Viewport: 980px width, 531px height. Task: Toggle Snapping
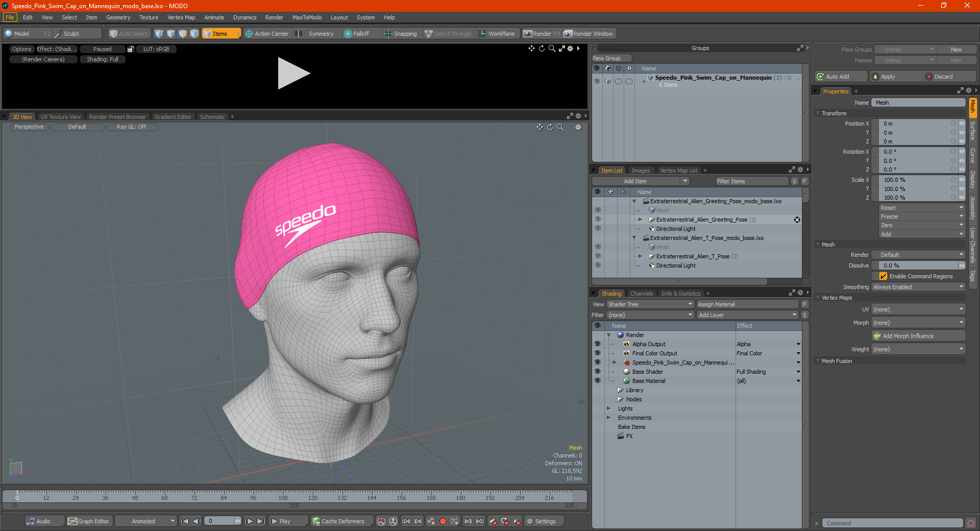click(x=401, y=34)
